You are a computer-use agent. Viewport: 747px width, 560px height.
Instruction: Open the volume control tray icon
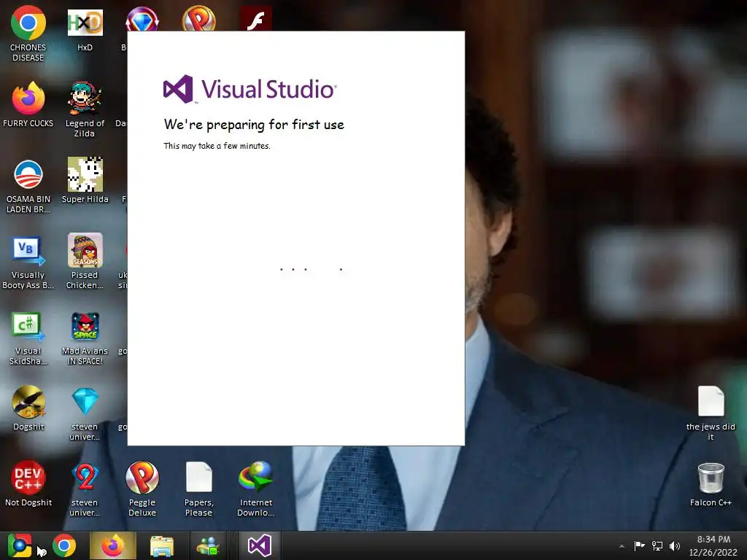pos(675,545)
